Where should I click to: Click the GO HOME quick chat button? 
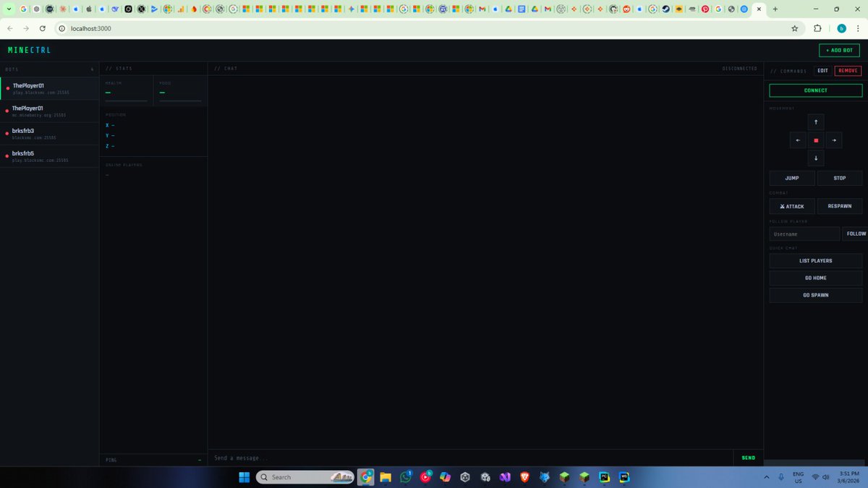pyautogui.click(x=816, y=278)
